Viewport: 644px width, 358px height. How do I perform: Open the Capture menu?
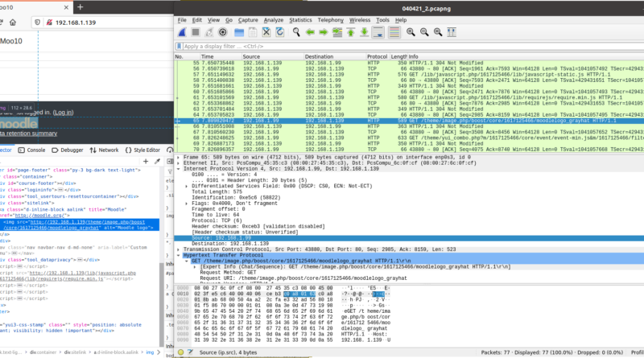pos(248,19)
